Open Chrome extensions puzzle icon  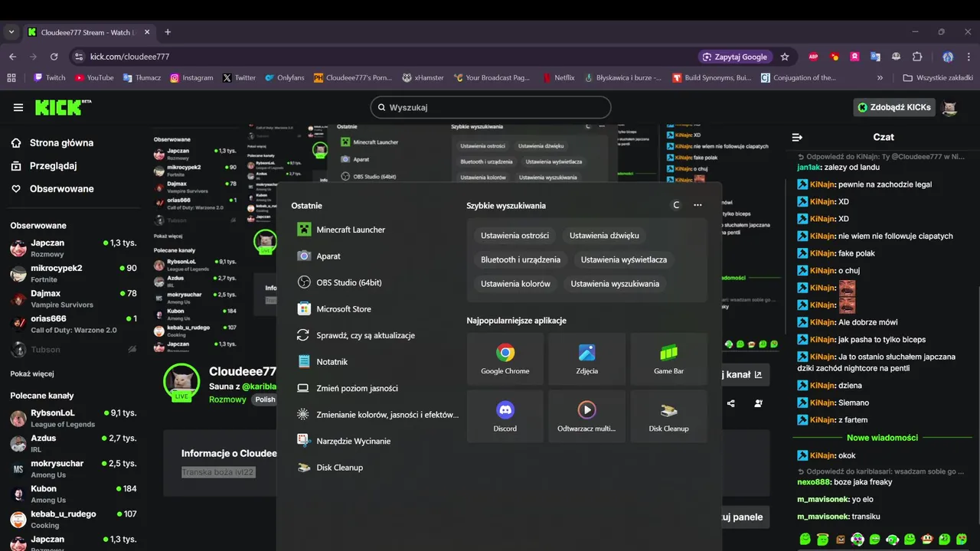(917, 57)
